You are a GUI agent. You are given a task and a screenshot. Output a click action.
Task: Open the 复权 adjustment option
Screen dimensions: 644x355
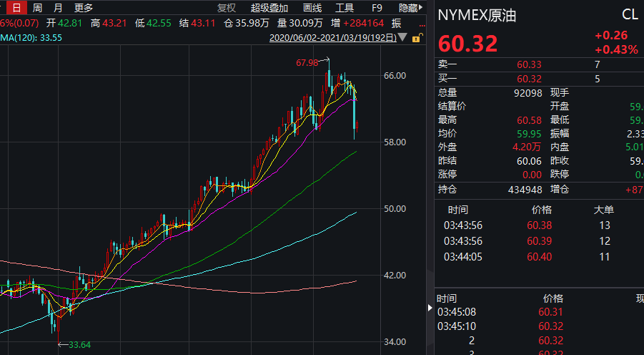pos(227,8)
